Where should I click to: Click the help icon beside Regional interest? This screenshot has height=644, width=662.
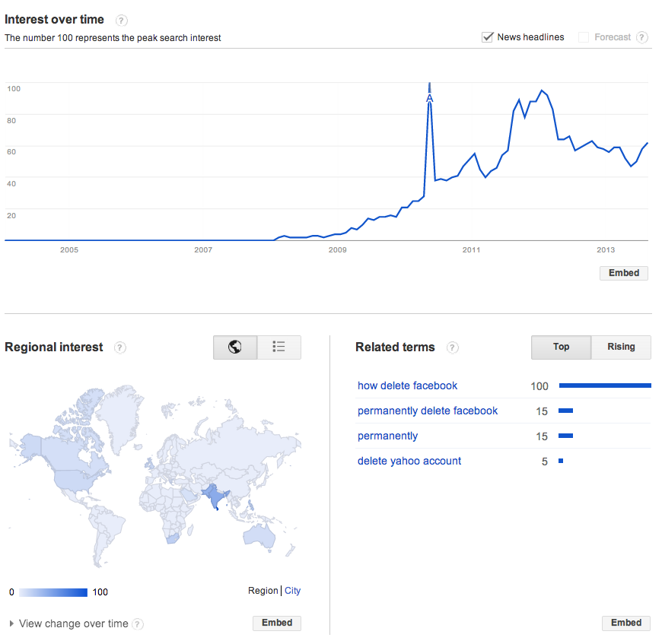[x=120, y=347]
